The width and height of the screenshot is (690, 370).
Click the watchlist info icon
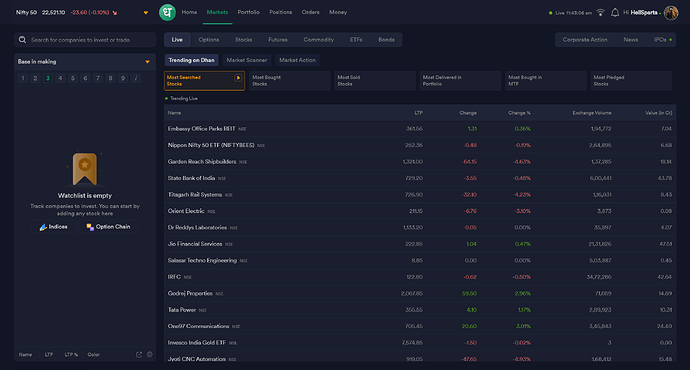136,78
